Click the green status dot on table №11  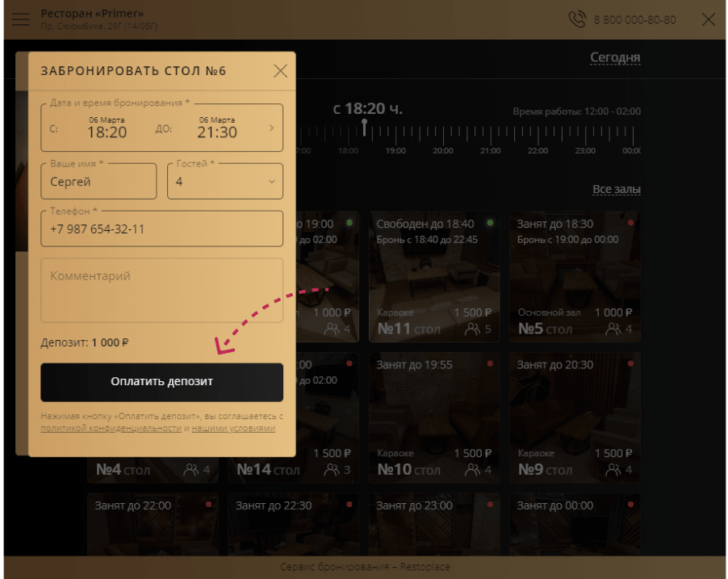[490, 223]
